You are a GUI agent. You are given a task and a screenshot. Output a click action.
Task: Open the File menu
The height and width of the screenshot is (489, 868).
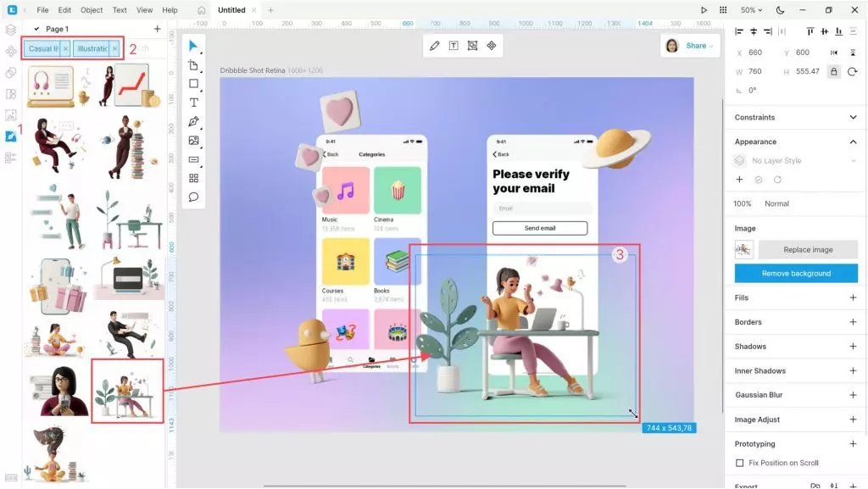(42, 10)
